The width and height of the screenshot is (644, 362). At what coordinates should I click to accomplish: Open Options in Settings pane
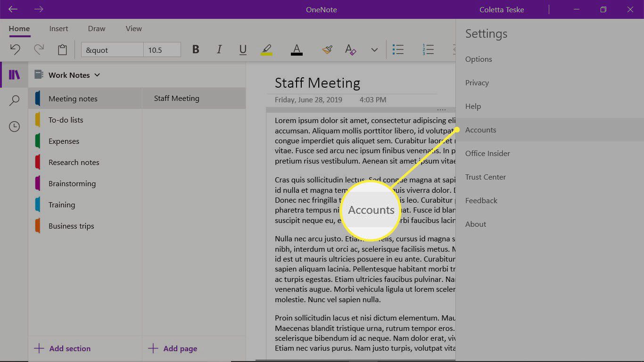point(550,59)
